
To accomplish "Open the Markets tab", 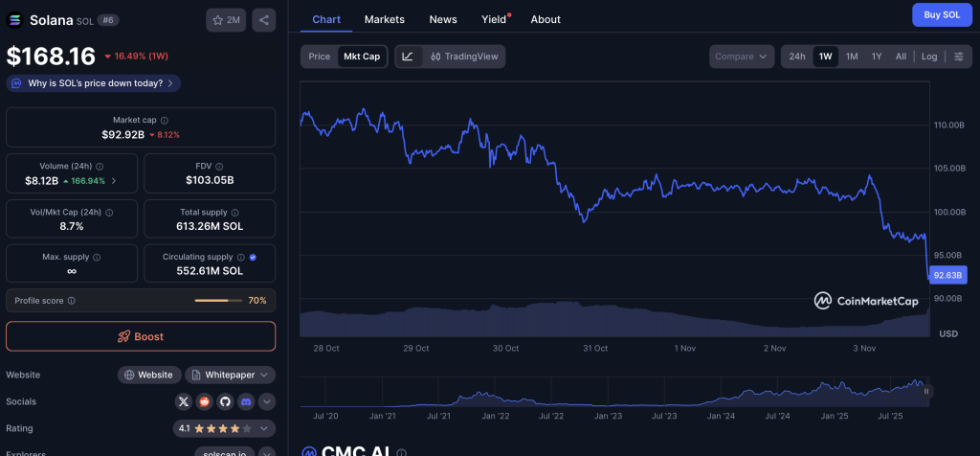I will 385,19.
